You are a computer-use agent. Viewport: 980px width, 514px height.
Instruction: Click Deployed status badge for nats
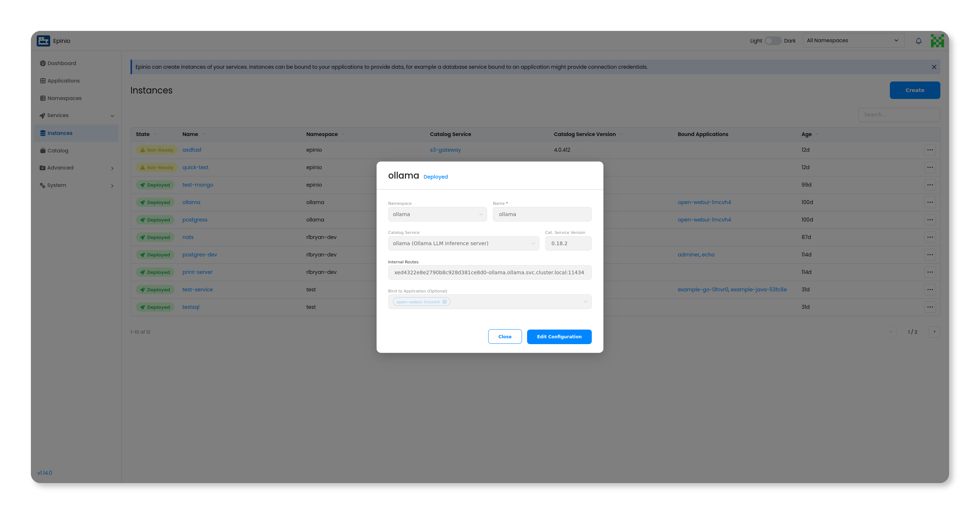(155, 237)
